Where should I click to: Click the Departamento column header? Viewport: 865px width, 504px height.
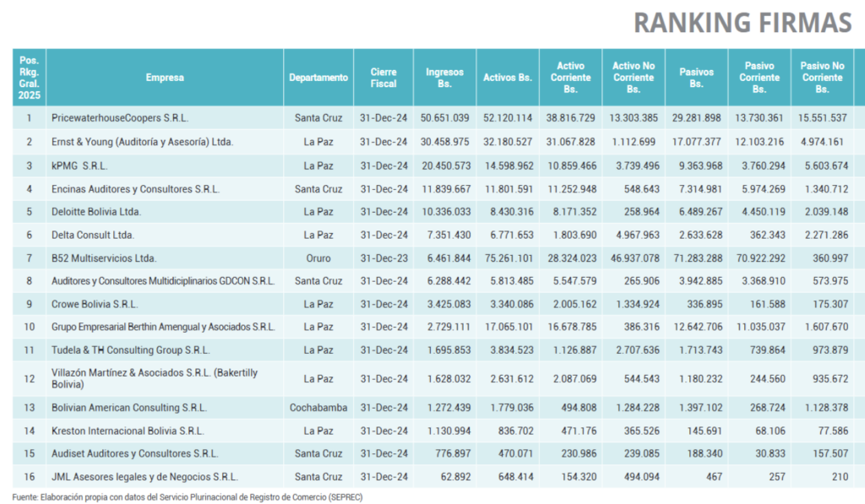318,78
